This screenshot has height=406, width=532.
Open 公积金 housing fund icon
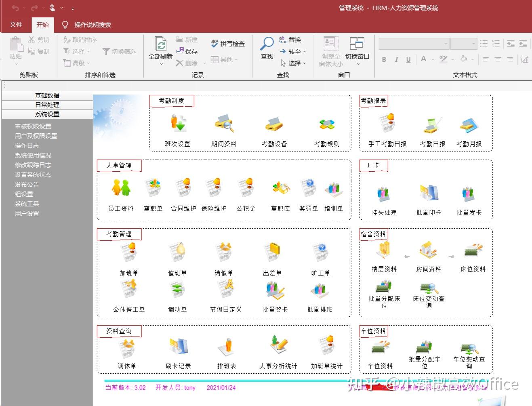point(246,187)
